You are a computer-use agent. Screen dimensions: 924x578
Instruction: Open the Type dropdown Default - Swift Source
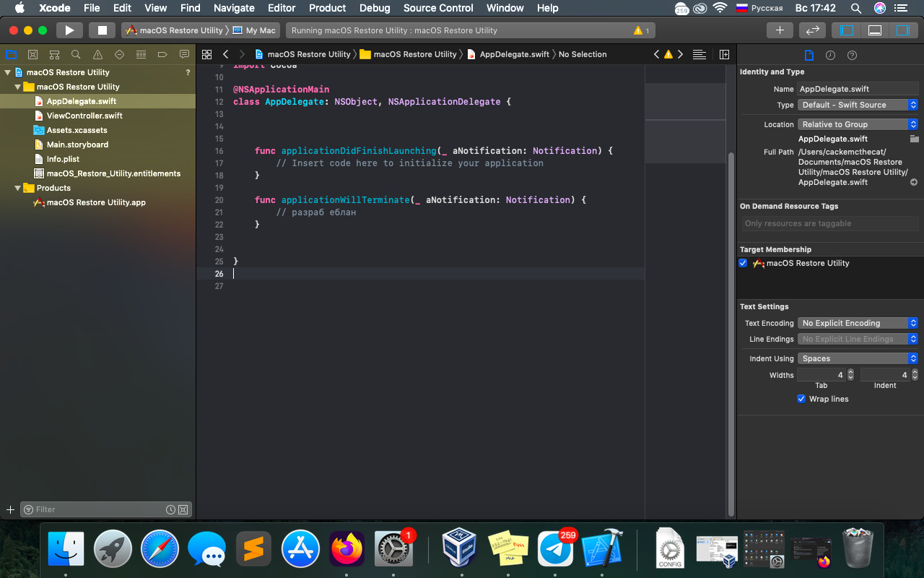point(858,105)
